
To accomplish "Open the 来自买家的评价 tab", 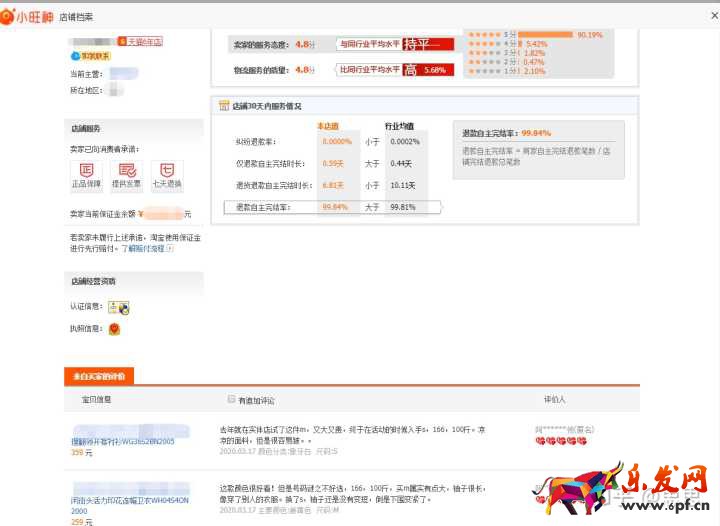I will click(98, 376).
